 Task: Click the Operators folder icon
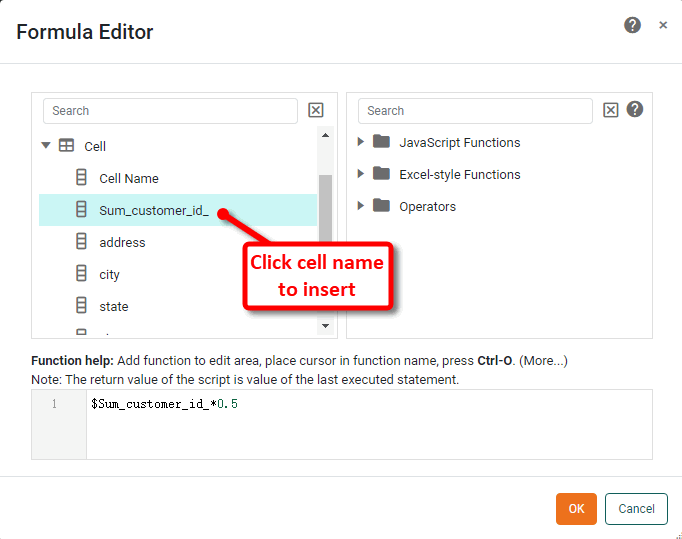(381, 206)
